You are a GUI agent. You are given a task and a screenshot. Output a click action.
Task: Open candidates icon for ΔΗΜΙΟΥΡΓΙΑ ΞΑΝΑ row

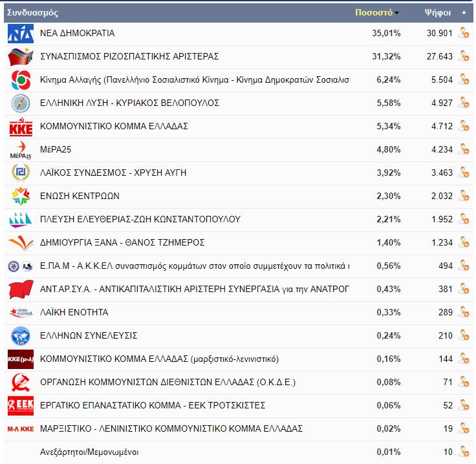[464, 242]
